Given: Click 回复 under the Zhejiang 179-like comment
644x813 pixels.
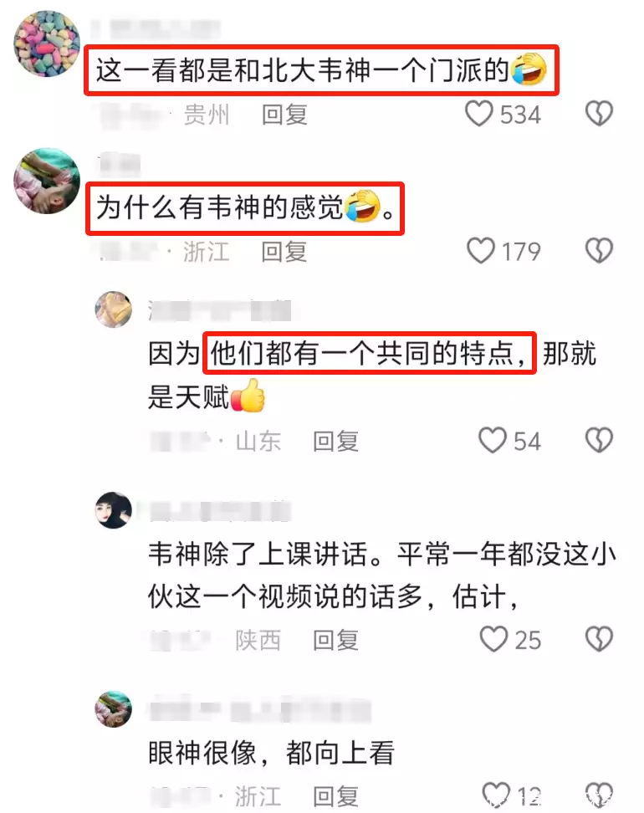Looking at the screenshot, I should [x=284, y=252].
